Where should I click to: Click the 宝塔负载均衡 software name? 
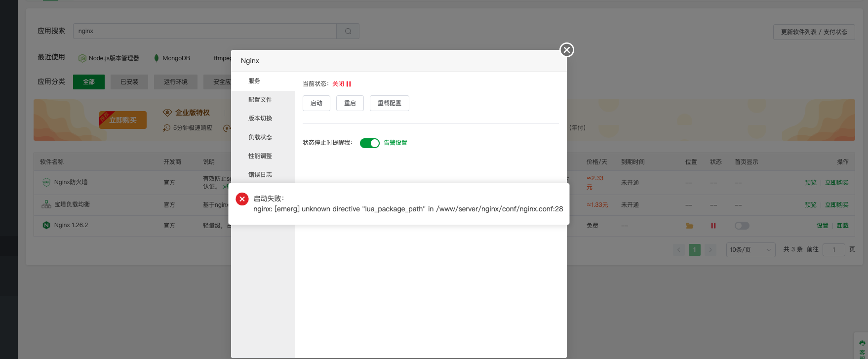point(72,204)
